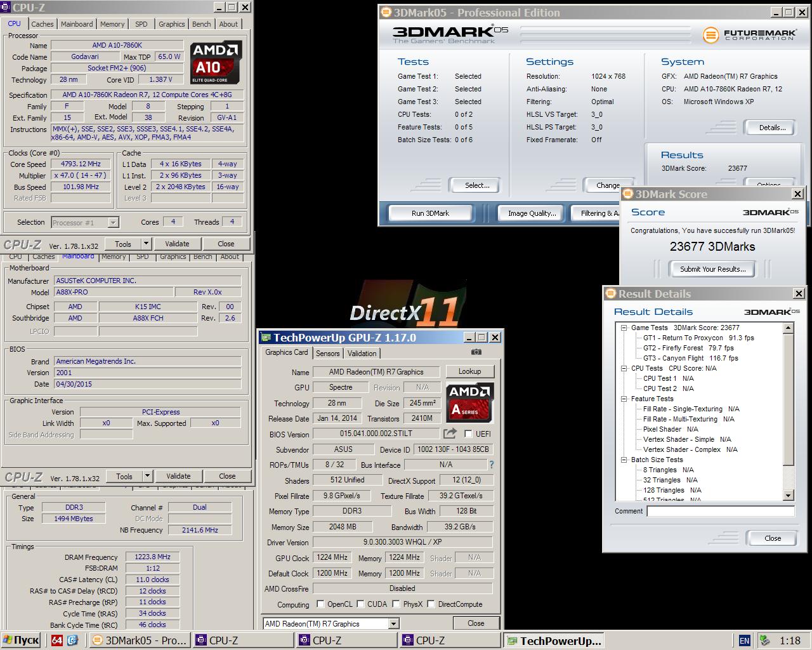The image size is (812, 650).
Task: Open the GPU selection dropdown in GPU-Z
Action: coord(393,624)
